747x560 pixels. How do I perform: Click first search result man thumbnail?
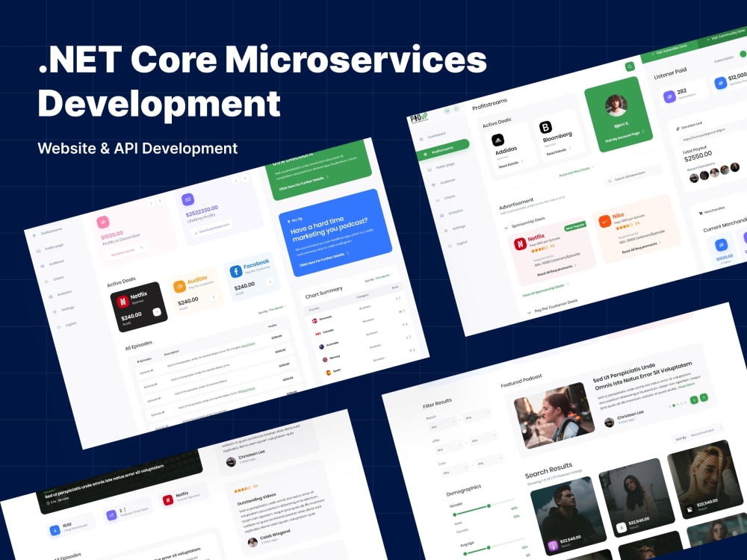pyautogui.click(x=568, y=516)
